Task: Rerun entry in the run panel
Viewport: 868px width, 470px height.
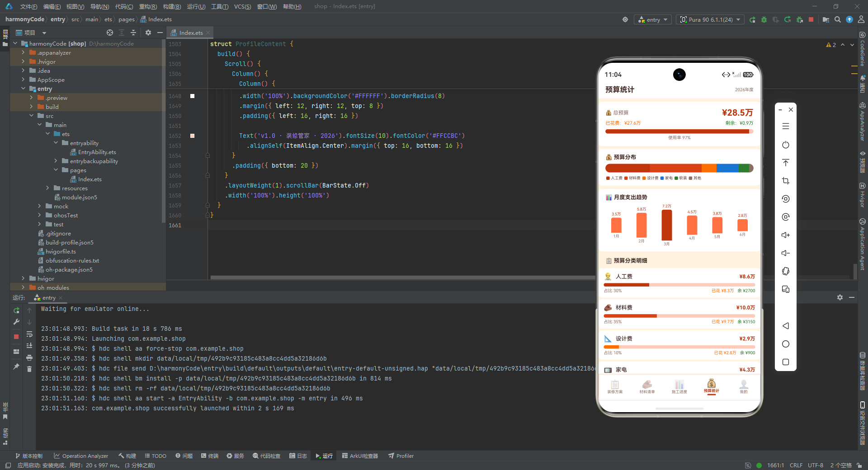Action: click(x=16, y=310)
